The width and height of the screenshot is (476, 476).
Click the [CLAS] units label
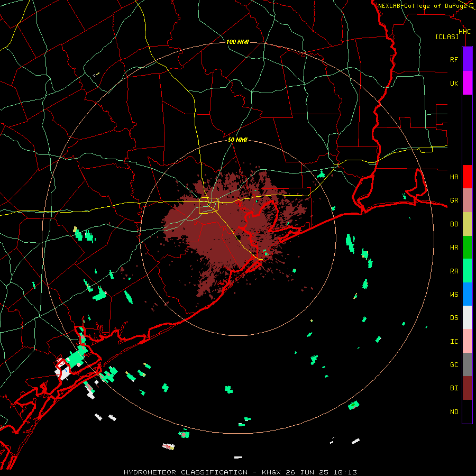[447, 36]
